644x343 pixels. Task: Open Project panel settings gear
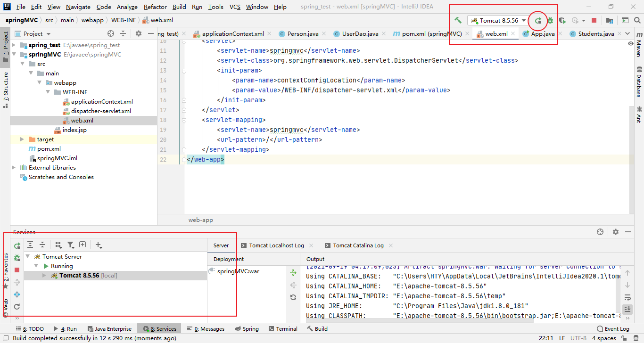point(138,33)
